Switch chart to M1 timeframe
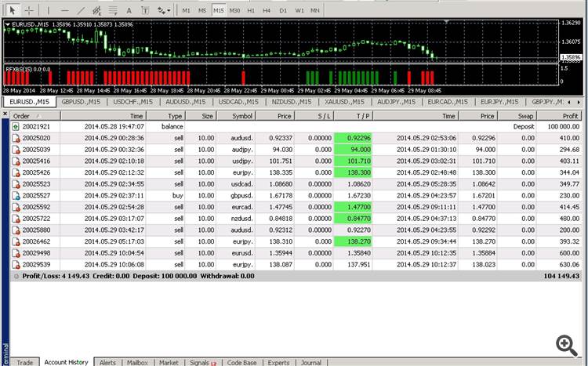 point(186,10)
